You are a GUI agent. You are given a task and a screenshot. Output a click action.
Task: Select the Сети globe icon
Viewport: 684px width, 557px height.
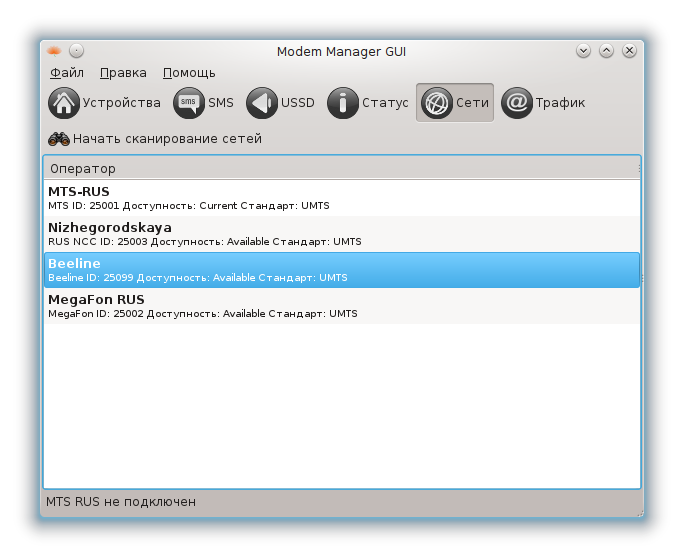click(x=437, y=103)
